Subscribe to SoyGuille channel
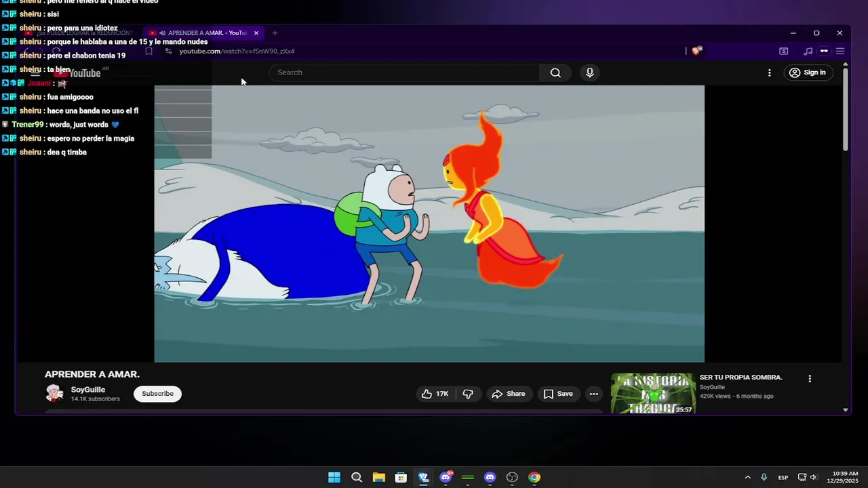Viewport: 868px width, 488px height. 157,394
